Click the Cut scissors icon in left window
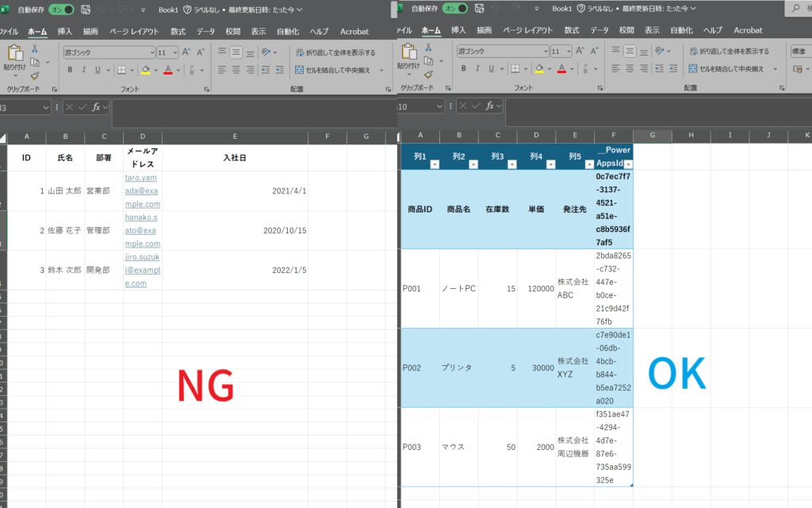Screen dimensions: 812x508 click(35, 49)
